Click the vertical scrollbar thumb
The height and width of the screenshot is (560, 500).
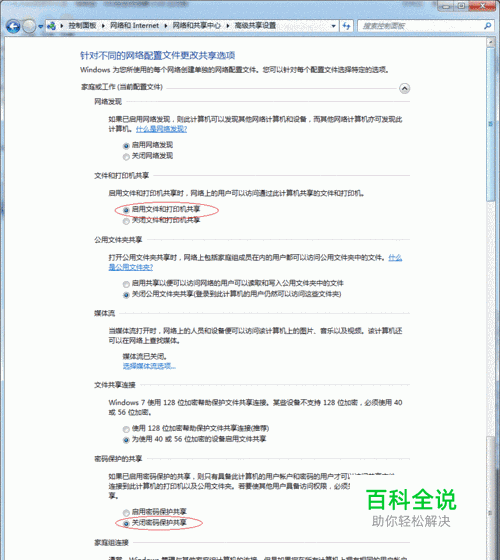[490, 124]
